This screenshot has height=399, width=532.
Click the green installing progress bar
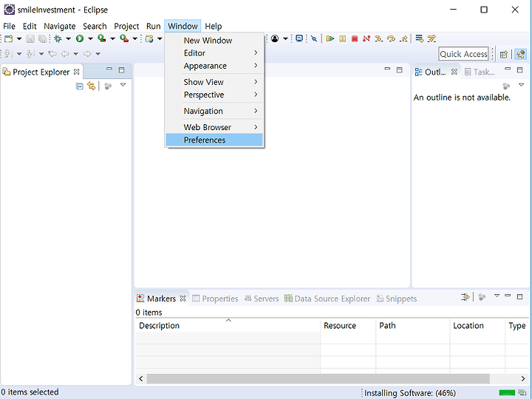click(507, 393)
